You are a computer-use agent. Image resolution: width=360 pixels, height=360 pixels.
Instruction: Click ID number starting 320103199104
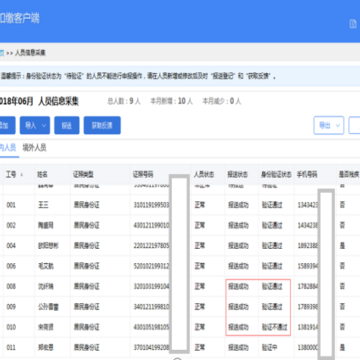[151, 287]
